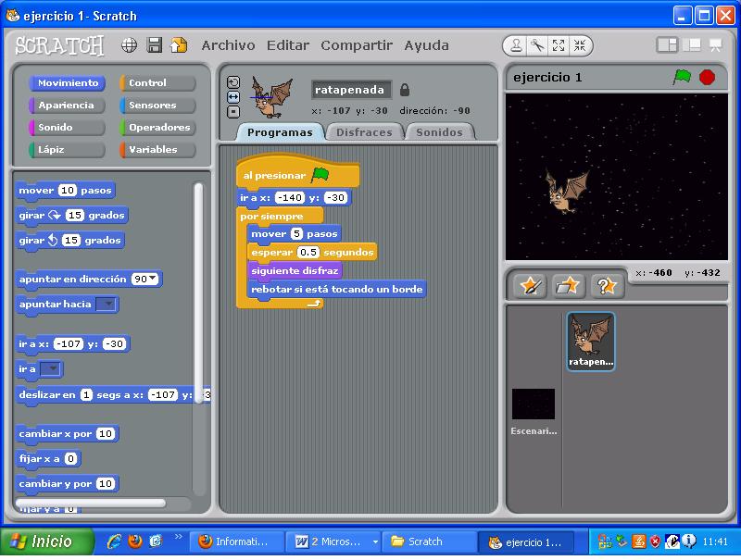Click the 'fijar x a 0' block

click(x=48, y=458)
